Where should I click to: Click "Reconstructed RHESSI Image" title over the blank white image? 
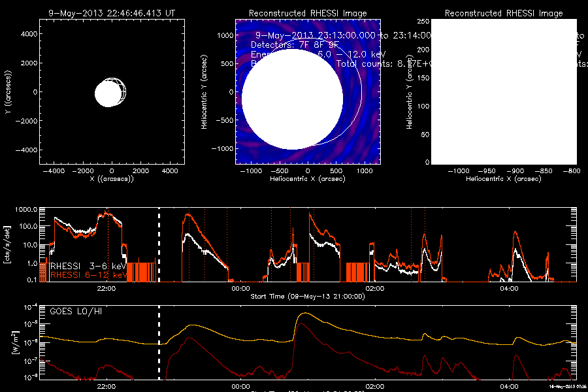coord(504,13)
